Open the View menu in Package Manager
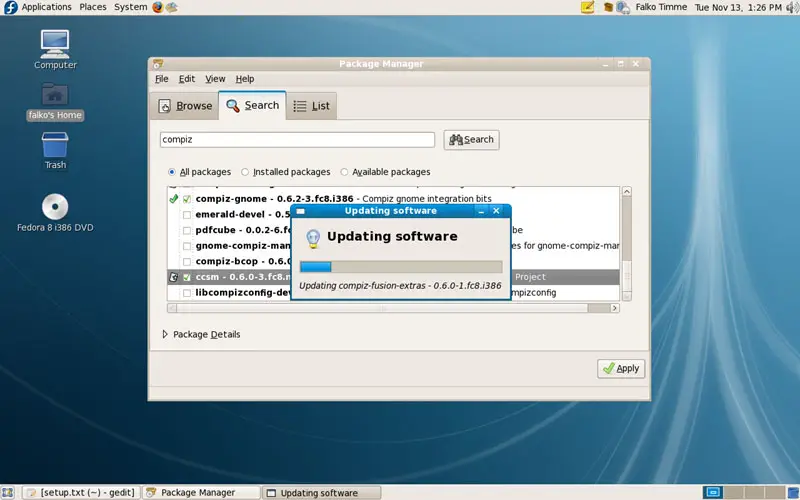Viewport: 800px width, 500px height. 215,79
